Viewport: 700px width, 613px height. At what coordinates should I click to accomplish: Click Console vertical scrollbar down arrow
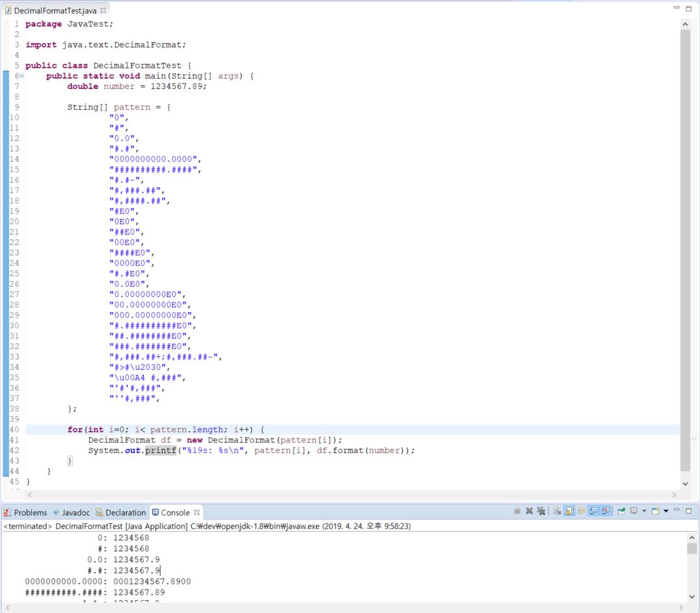tap(692, 597)
